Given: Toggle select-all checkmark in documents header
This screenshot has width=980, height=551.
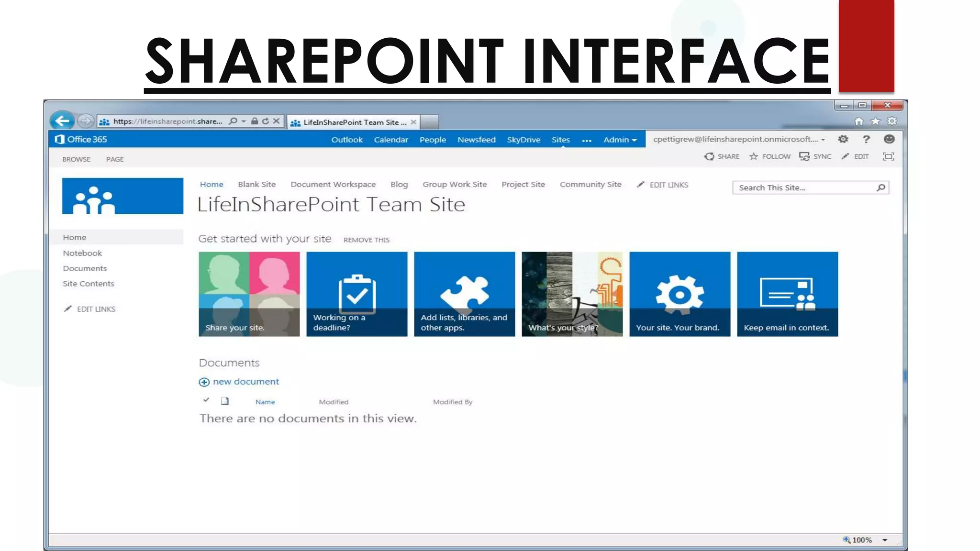Looking at the screenshot, I should [x=206, y=400].
